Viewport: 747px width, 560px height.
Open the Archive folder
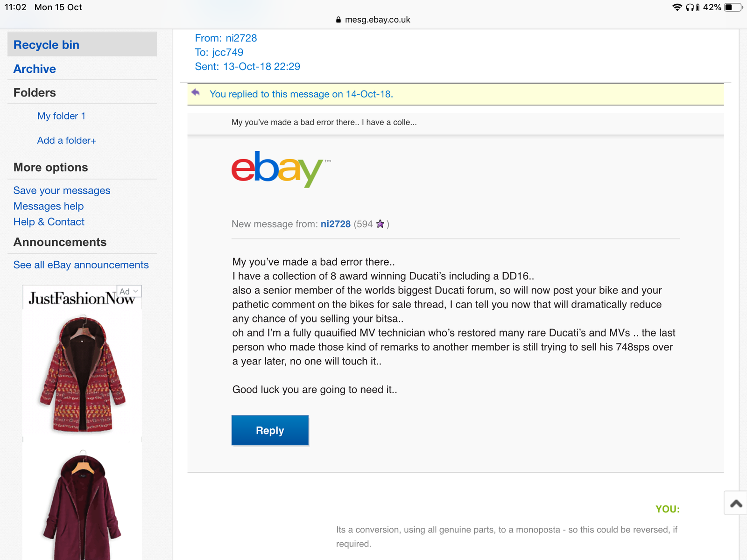tap(35, 69)
